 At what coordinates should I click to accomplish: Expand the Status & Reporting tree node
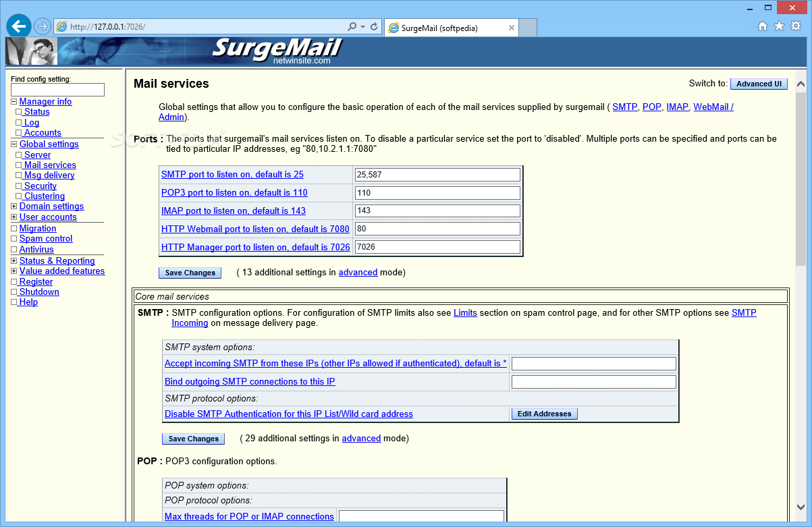14,261
